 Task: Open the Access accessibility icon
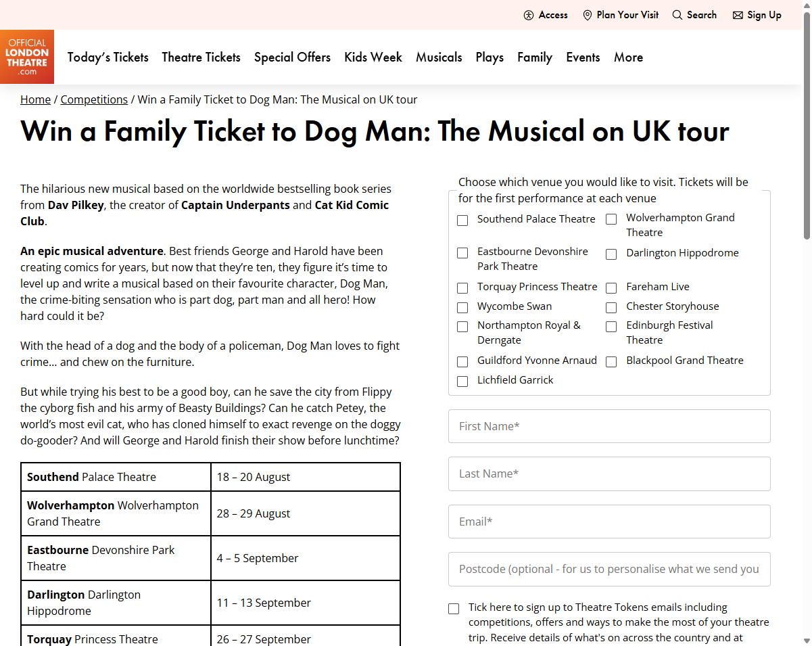tap(529, 15)
